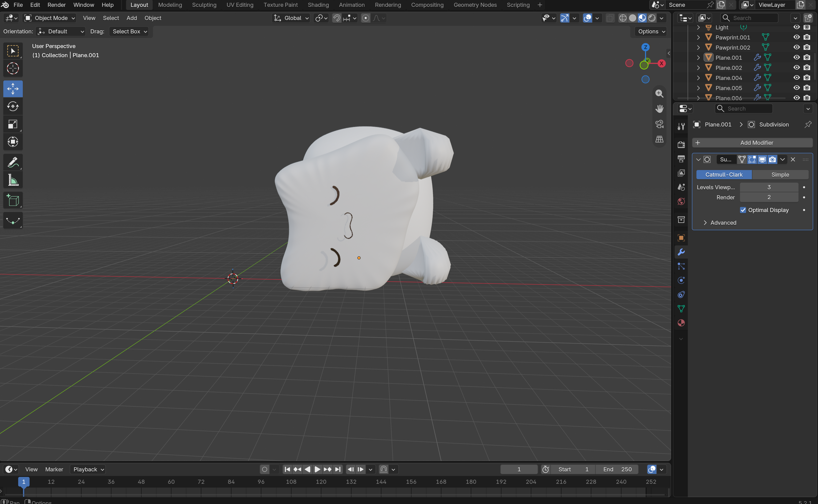Select the Add Cube tool

(13, 200)
